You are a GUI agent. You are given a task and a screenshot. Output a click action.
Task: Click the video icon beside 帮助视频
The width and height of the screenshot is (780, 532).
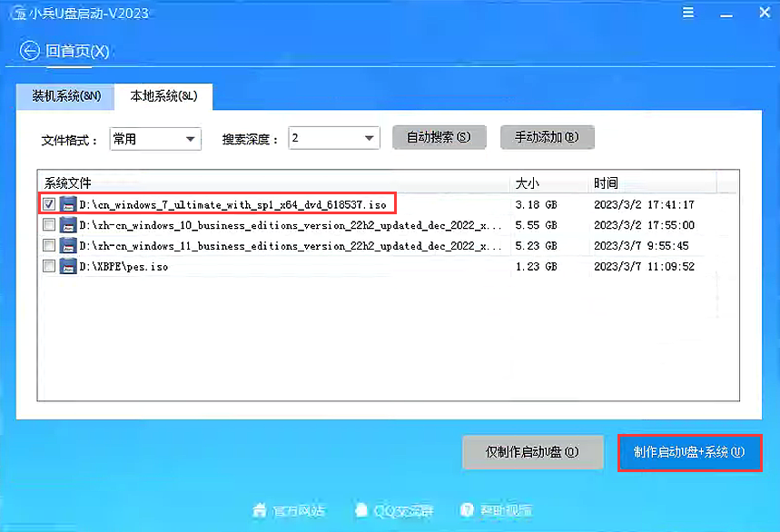tap(468, 511)
